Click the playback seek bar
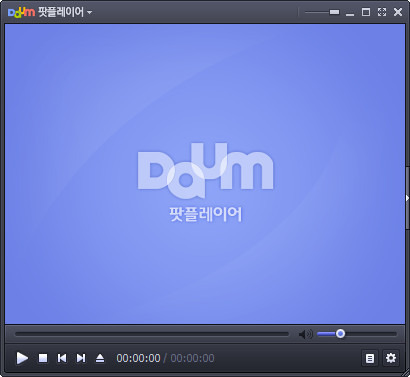The width and height of the screenshot is (410, 377). [x=152, y=334]
